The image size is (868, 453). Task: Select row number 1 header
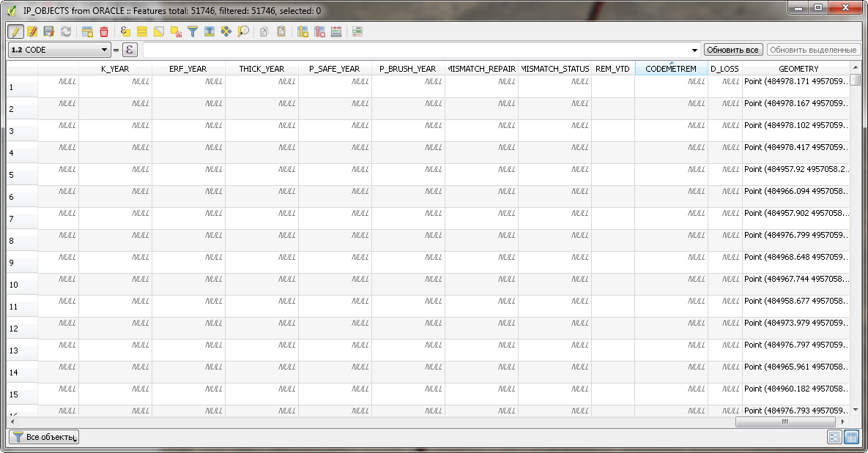point(22,87)
